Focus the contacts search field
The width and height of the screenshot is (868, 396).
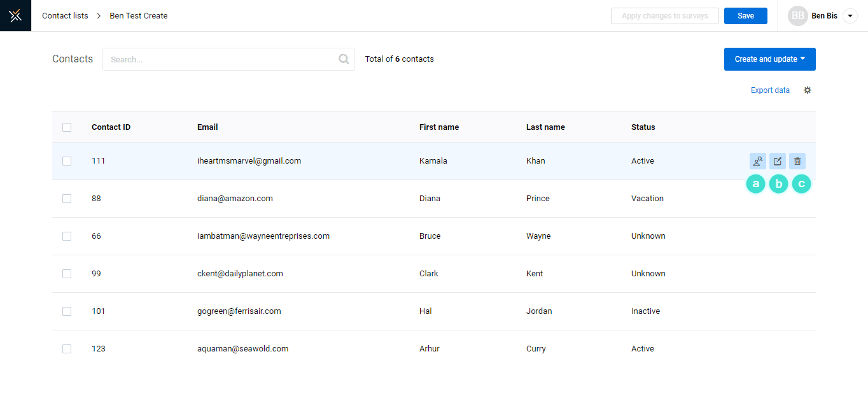pyautogui.click(x=228, y=59)
